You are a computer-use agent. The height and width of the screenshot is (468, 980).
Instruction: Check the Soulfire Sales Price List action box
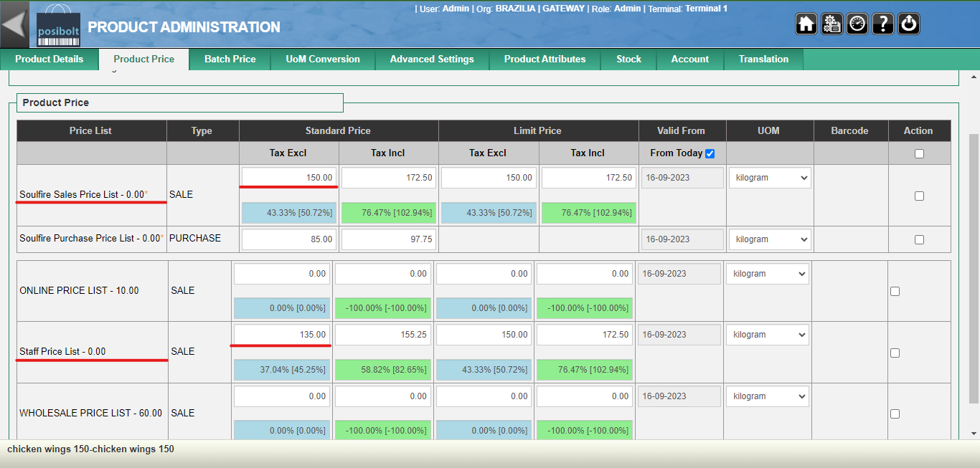(919, 196)
